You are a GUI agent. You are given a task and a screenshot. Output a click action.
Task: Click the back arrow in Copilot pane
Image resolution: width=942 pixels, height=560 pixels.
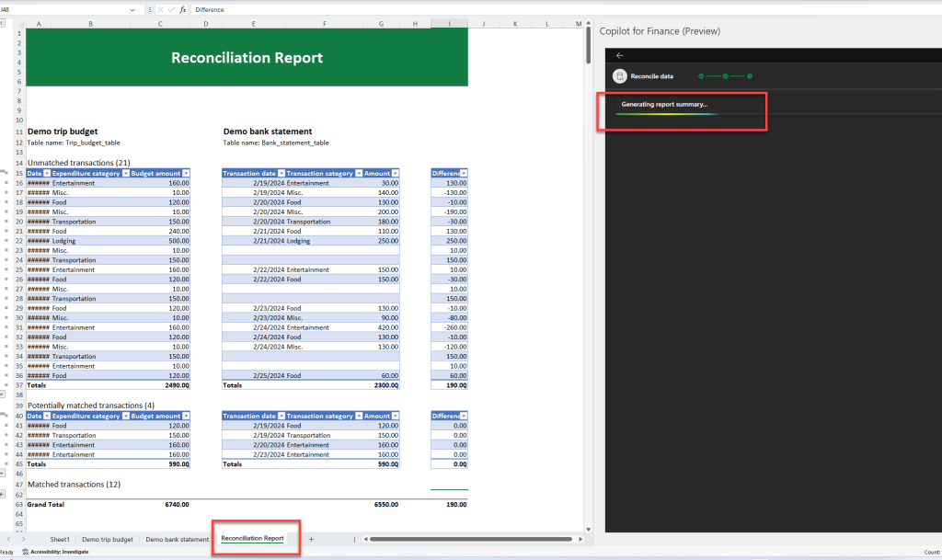pyautogui.click(x=619, y=55)
